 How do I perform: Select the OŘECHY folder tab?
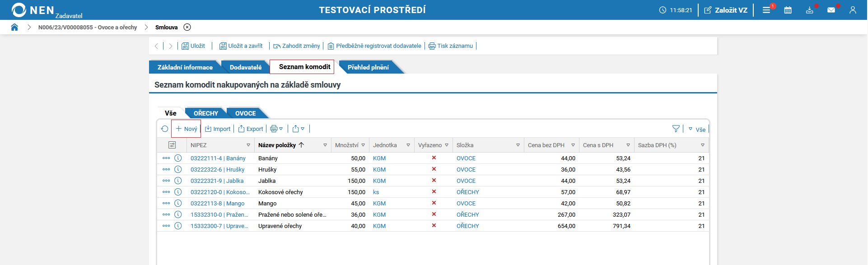point(205,113)
